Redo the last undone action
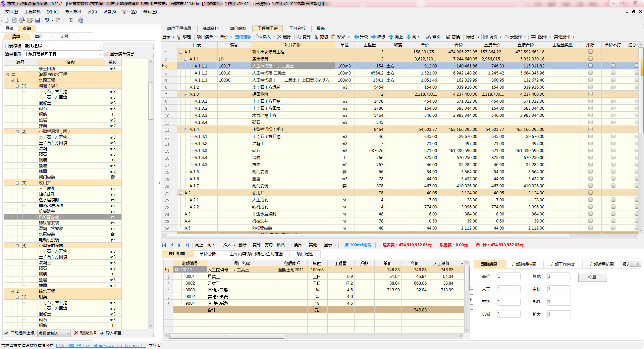The height and width of the screenshot is (349, 644). pos(58,20)
